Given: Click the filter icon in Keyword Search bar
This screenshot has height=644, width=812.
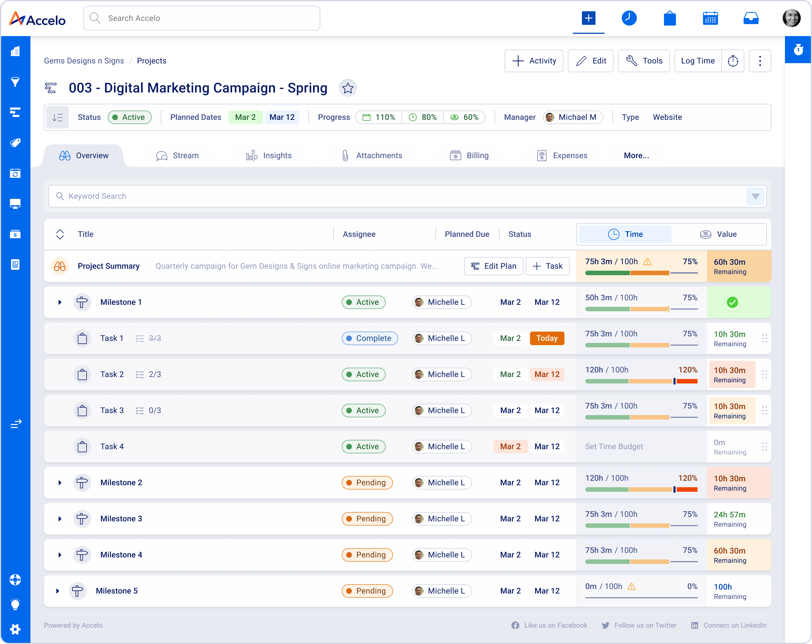Looking at the screenshot, I should [755, 196].
